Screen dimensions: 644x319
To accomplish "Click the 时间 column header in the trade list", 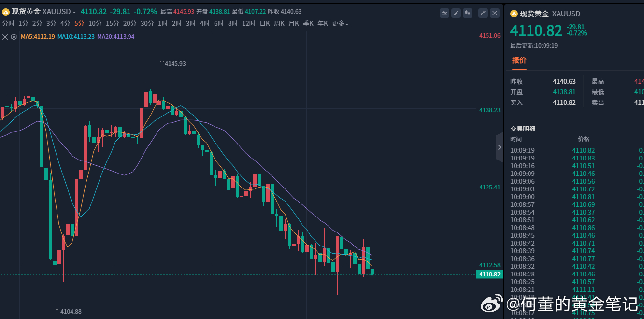I will [516, 139].
